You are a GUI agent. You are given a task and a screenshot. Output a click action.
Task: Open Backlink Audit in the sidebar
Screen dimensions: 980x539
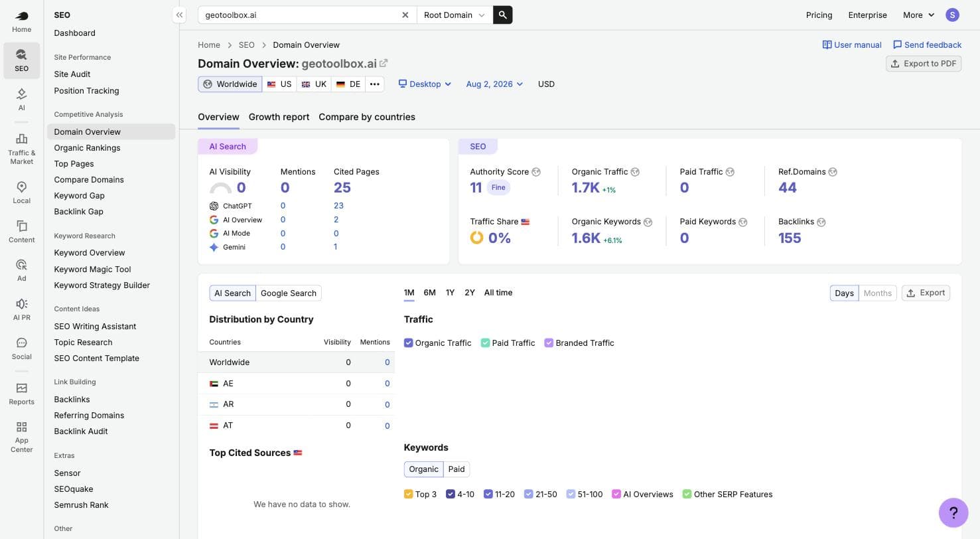80,431
